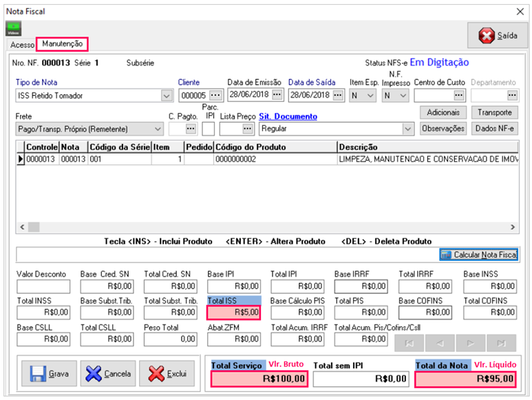
Task: Delete record with Exclui button
Action: [x=169, y=374]
